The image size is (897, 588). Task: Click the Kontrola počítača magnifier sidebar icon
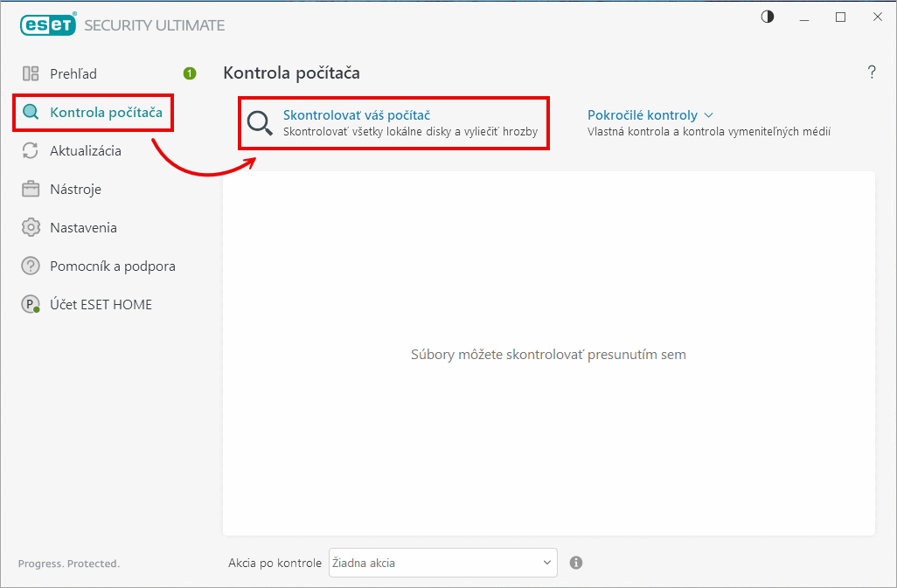point(31,112)
